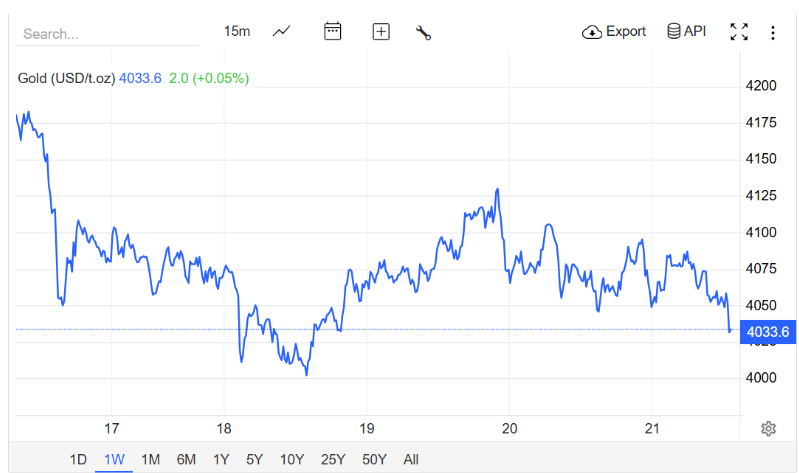Choose the 10Y time range
799x473 pixels.
click(x=292, y=459)
